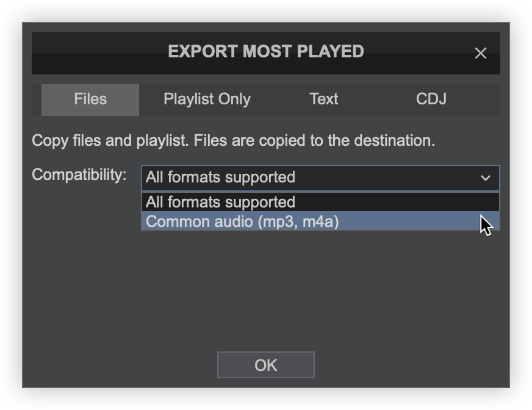
Task: Collapse the Compatibility list via its arrow
Action: pyautogui.click(x=486, y=178)
